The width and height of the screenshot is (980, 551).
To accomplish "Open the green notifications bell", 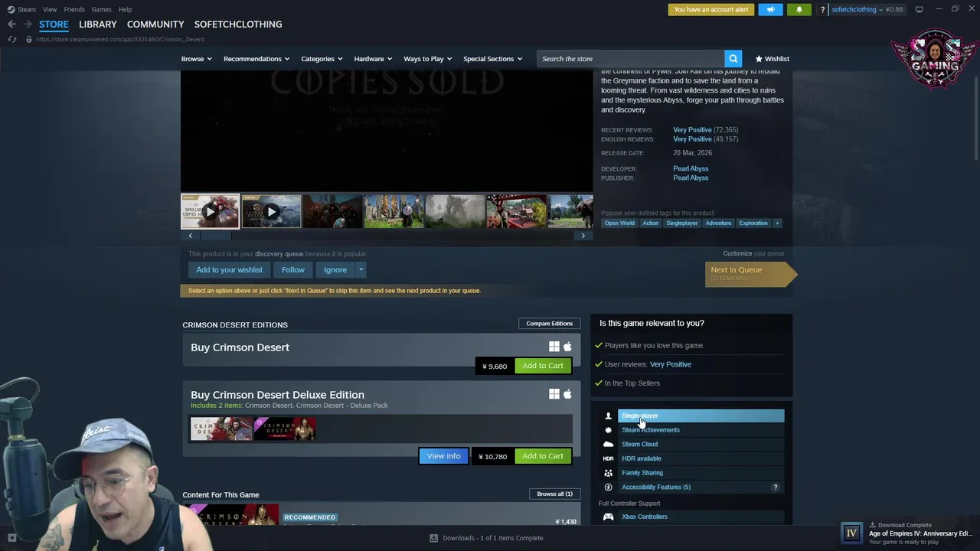I will pyautogui.click(x=799, y=9).
